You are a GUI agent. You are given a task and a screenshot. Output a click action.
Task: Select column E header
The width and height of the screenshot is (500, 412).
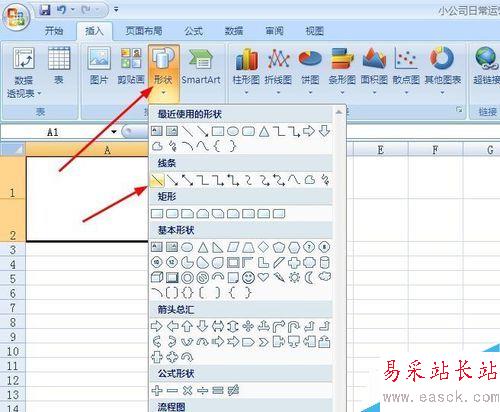(381, 150)
